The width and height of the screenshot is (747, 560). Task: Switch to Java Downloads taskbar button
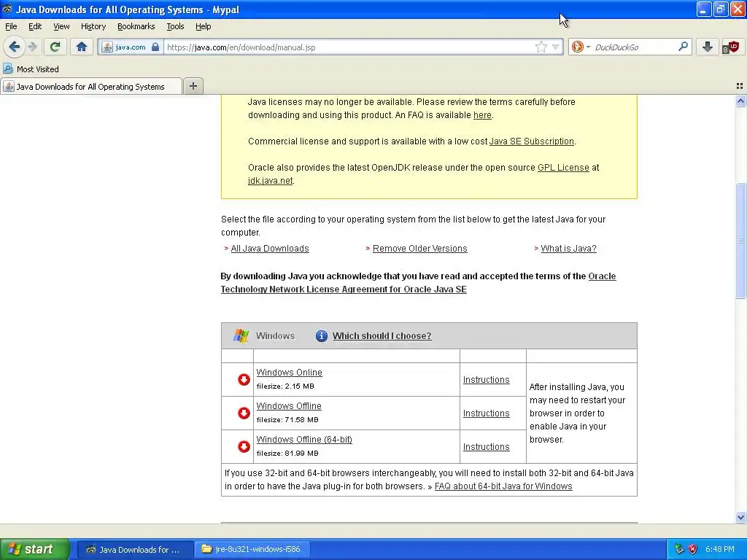pyautogui.click(x=135, y=550)
